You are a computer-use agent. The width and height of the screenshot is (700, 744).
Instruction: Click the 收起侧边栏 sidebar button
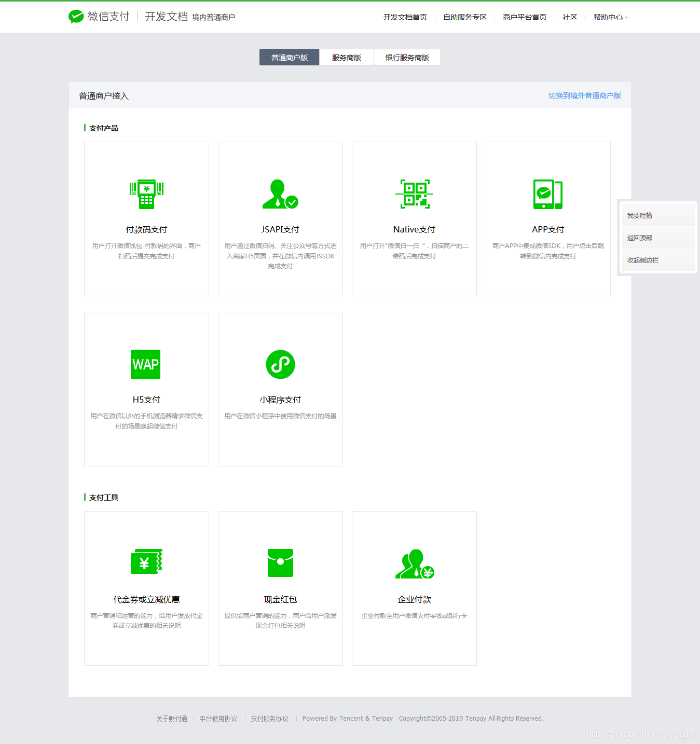(x=658, y=260)
